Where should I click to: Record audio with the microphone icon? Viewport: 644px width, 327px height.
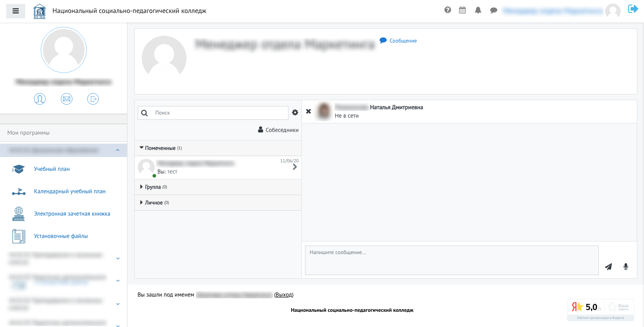click(x=625, y=266)
